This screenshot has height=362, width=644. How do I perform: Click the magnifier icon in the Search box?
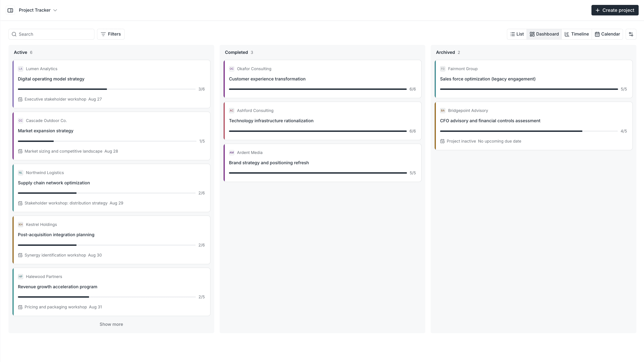(14, 34)
